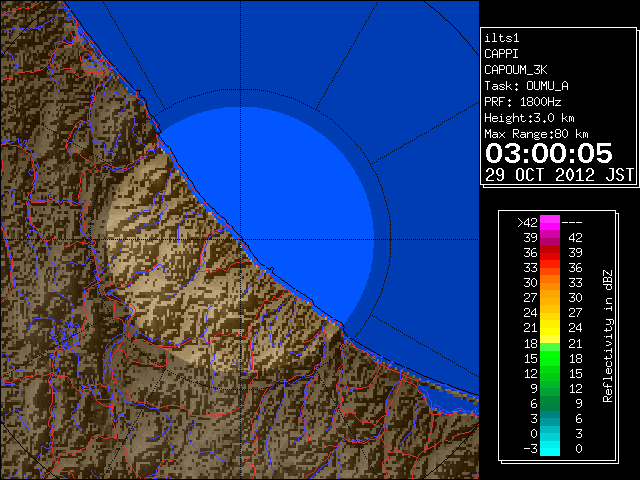Click the 03:00:05 timestamp

[549, 153]
